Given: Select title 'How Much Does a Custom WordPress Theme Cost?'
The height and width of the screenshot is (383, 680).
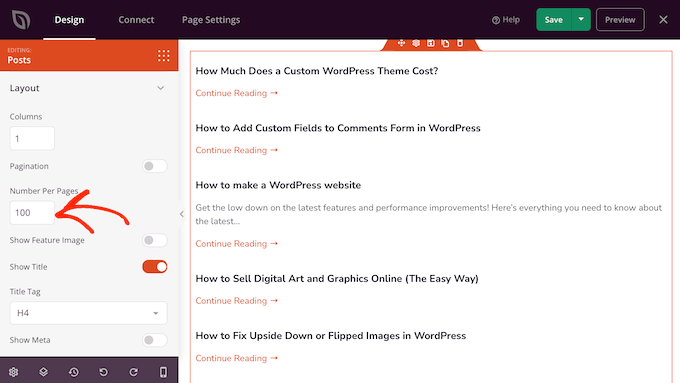Looking at the screenshot, I should (x=317, y=71).
